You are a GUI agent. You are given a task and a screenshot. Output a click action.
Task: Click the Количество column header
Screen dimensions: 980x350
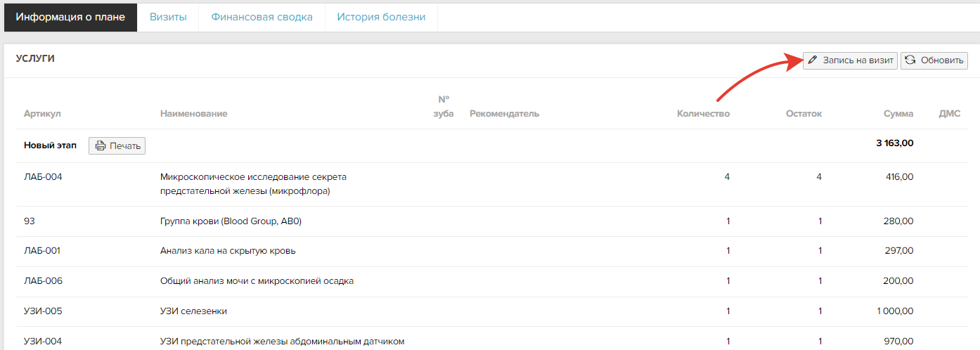[x=703, y=113]
